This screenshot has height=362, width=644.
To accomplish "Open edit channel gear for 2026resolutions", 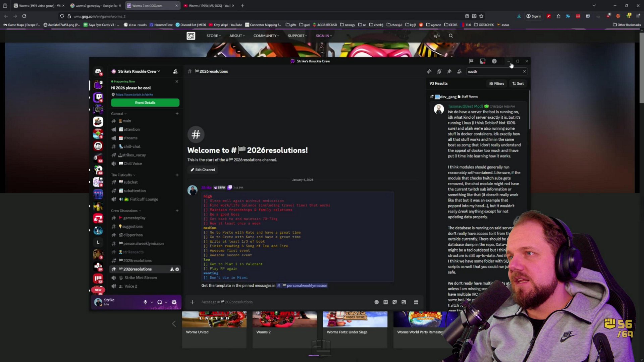I will pyautogui.click(x=177, y=269).
